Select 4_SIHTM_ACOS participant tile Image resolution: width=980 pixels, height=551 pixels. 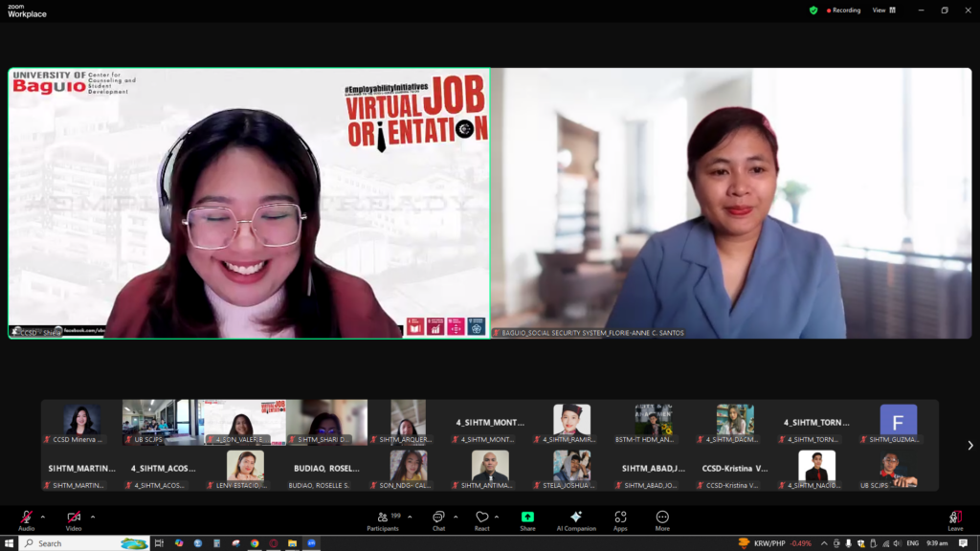coord(163,469)
